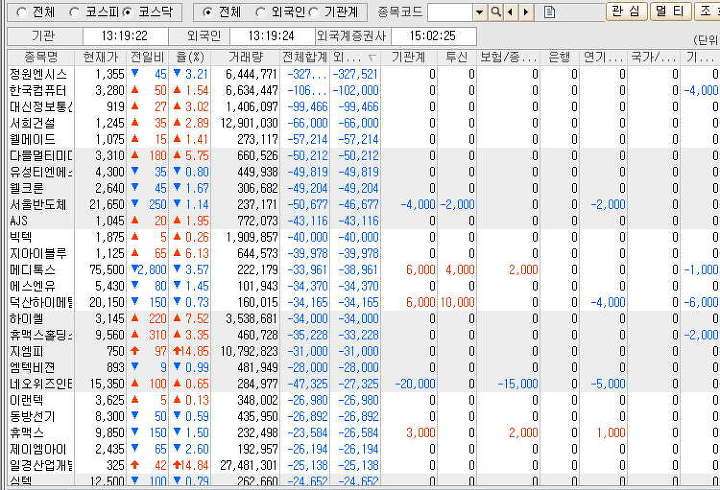
Task: Select the 전체 market radio button
Action: point(21,12)
